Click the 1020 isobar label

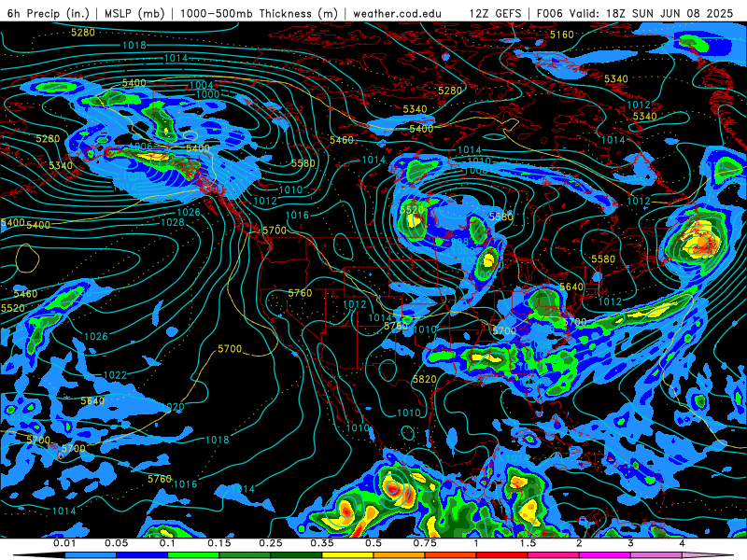coord(173,407)
